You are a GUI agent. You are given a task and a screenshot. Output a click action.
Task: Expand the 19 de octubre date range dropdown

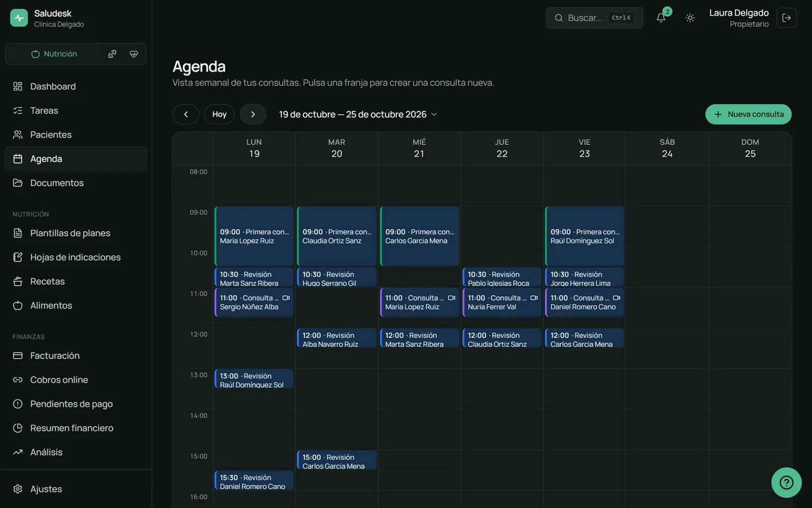pyautogui.click(x=358, y=114)
